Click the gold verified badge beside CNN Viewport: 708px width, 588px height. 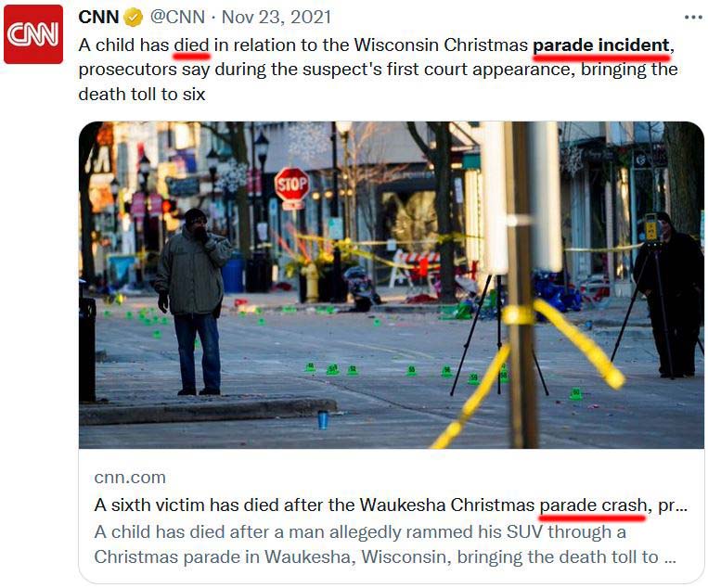click(x=134, y=18)
